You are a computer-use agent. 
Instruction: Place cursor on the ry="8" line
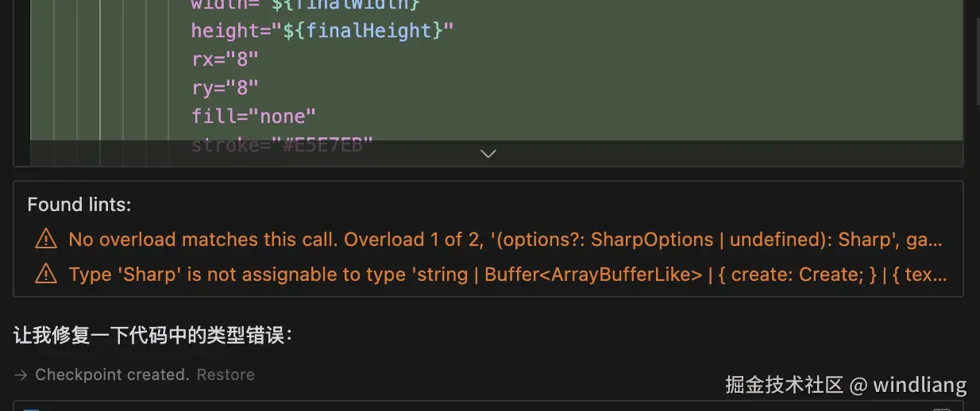225,88
